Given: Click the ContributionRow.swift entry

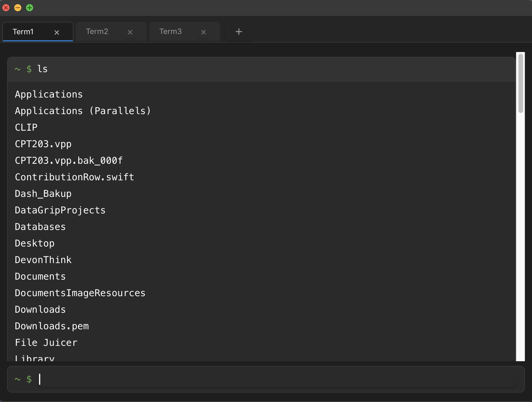Looking at the screenshot, I should [75, 177].
